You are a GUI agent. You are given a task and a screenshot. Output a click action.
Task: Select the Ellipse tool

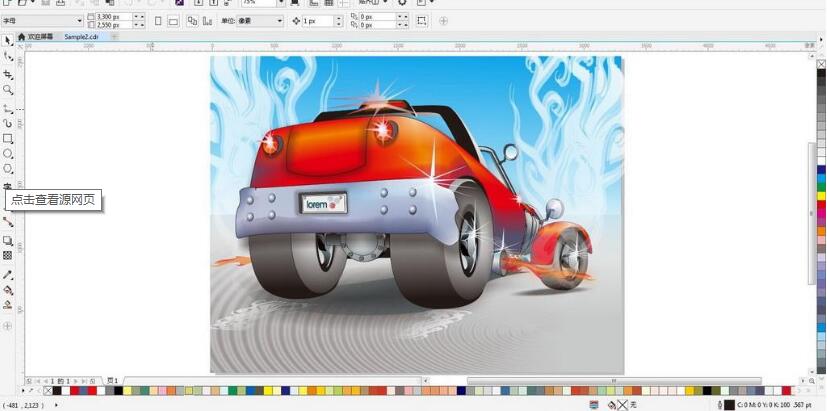8,154
